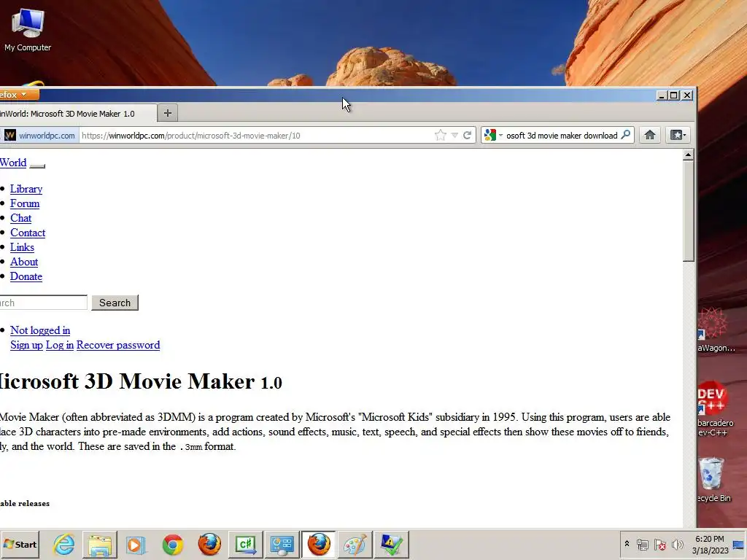This screenshot has width=747, height=560.
Task: Open the URL history dropdown arrow
Action: pyautogui.click(x=454, y=136)
